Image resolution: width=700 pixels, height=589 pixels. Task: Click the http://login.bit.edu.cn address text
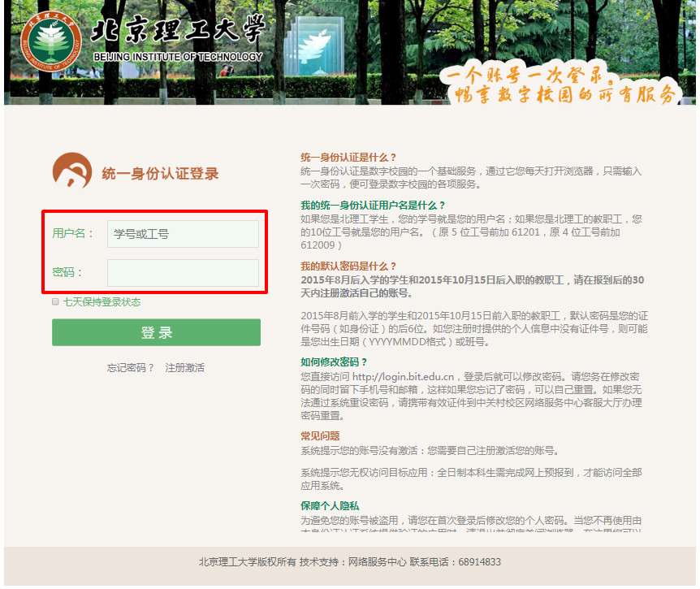(403, 376)
